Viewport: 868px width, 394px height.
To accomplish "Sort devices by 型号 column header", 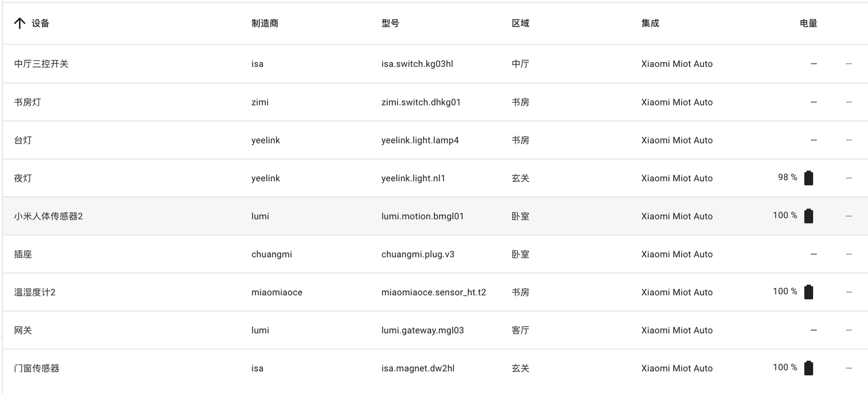I will pos(390,23).
